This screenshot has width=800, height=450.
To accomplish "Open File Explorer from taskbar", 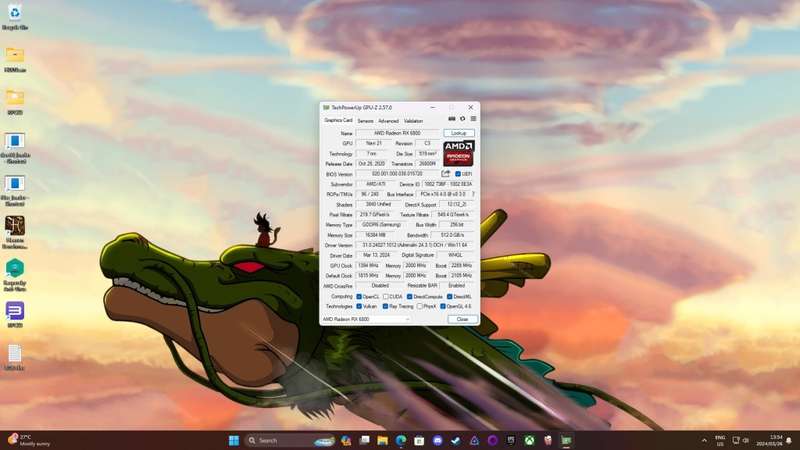I will 383,440.
